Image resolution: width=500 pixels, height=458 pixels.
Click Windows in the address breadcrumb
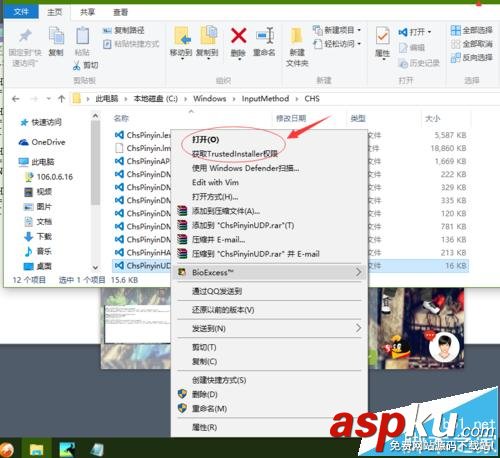[x=210, y=99]
